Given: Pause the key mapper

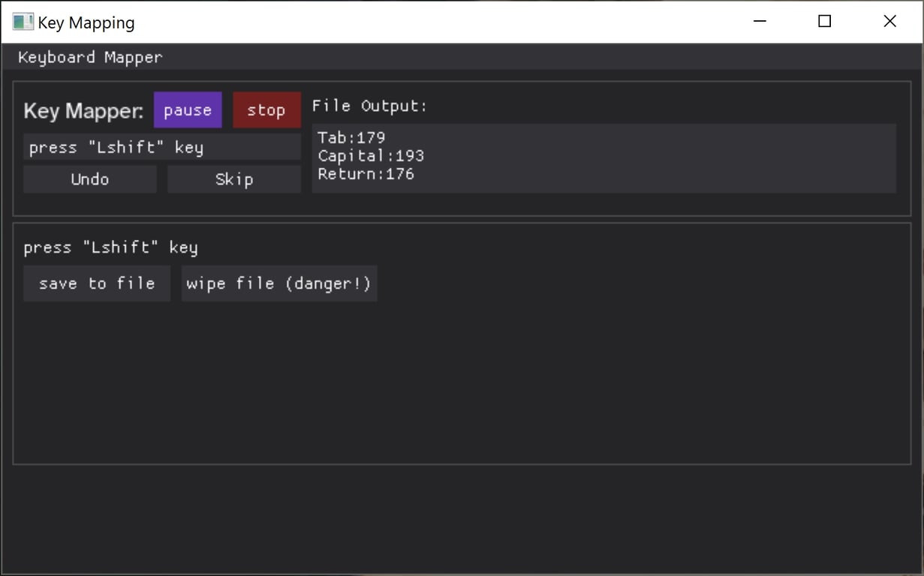Looking at the screenshot, I should 188,109.
